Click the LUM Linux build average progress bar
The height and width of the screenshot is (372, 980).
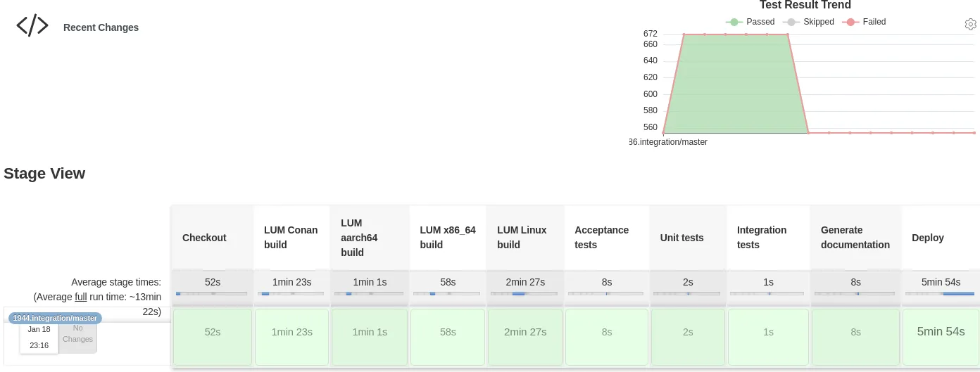pyautogui.click(x=524, y=293)
